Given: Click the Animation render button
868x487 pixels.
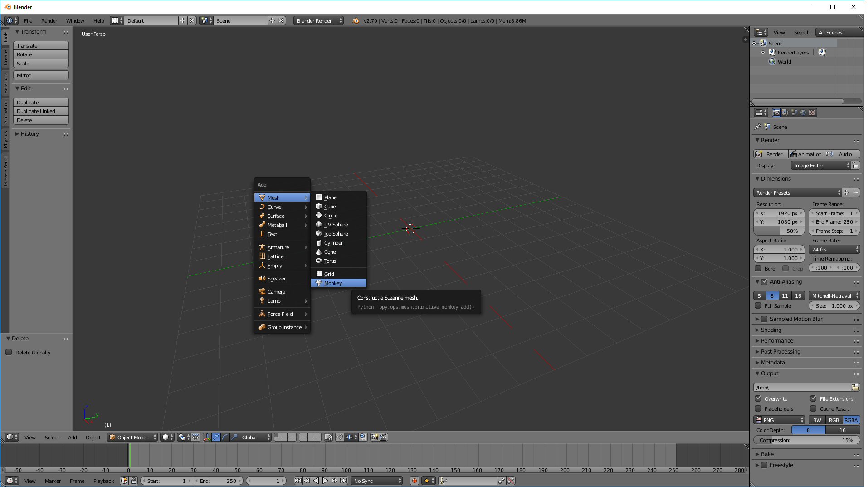Looking at the screenshot, I should point(806,154).
